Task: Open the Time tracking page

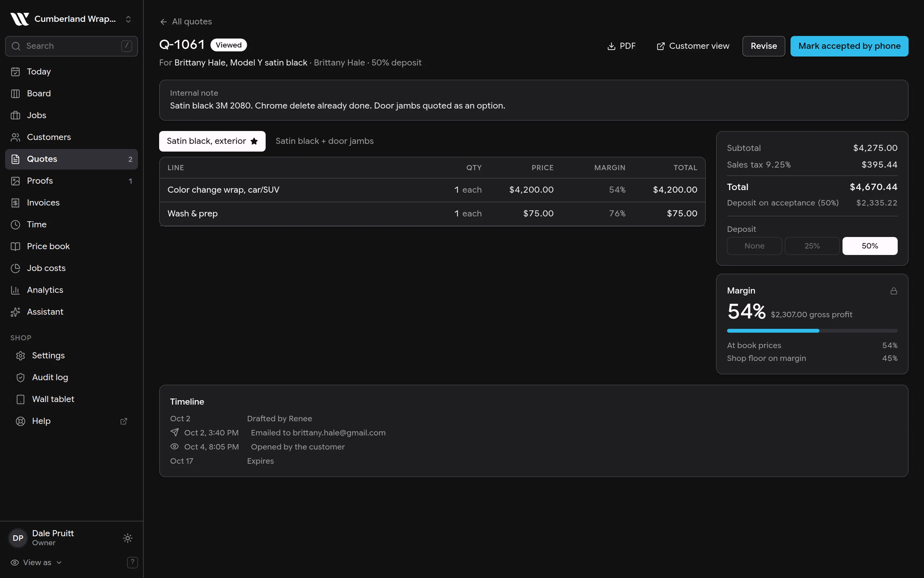Action: (x=72, y=224)
